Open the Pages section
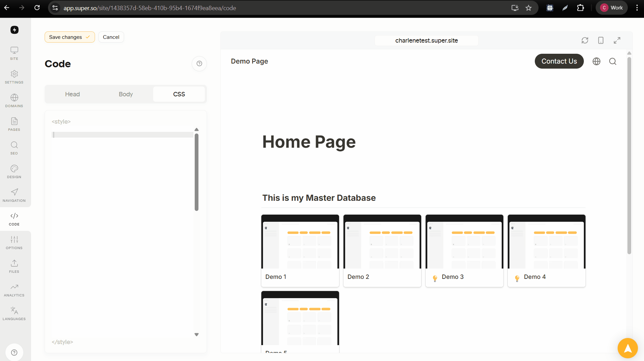Viewport: 644px width, 361px height. tap(14, 124)
